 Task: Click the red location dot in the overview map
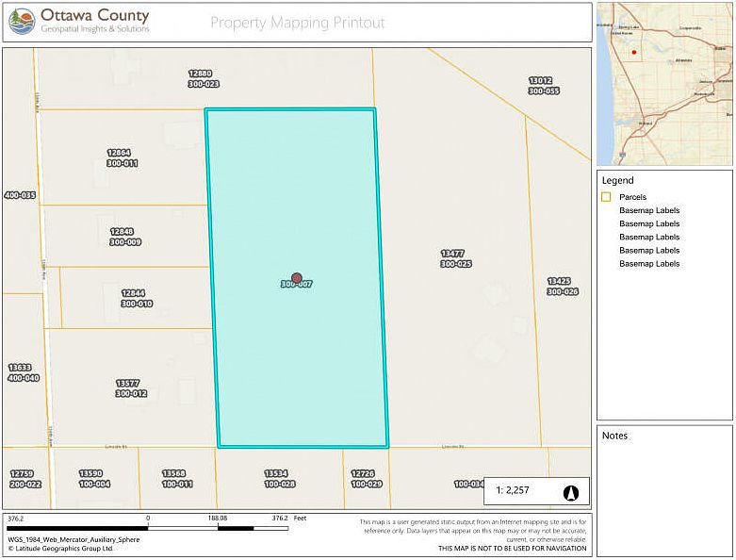634,53
